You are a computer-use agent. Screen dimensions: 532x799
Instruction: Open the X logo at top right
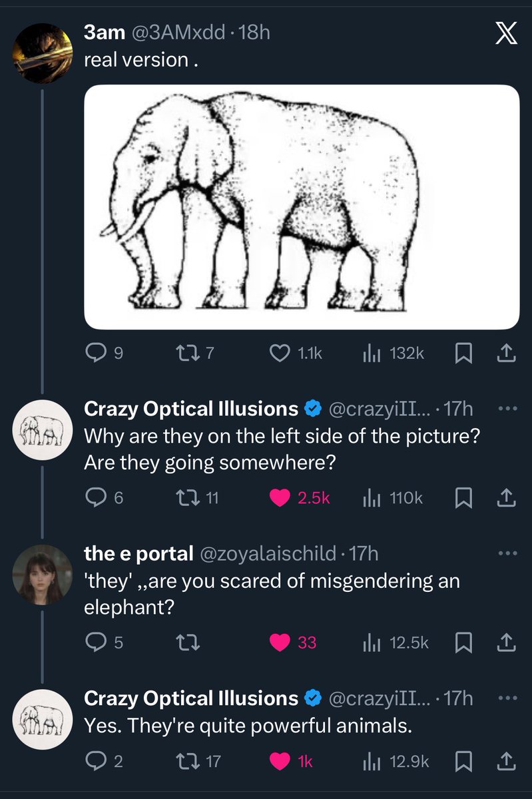[x=506, y=33]
